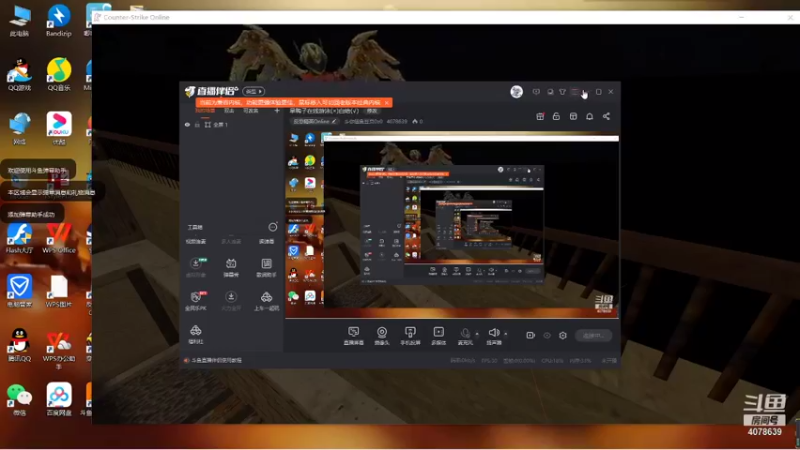Click the skin shirt icon in title bar

(x=562, y=92)
